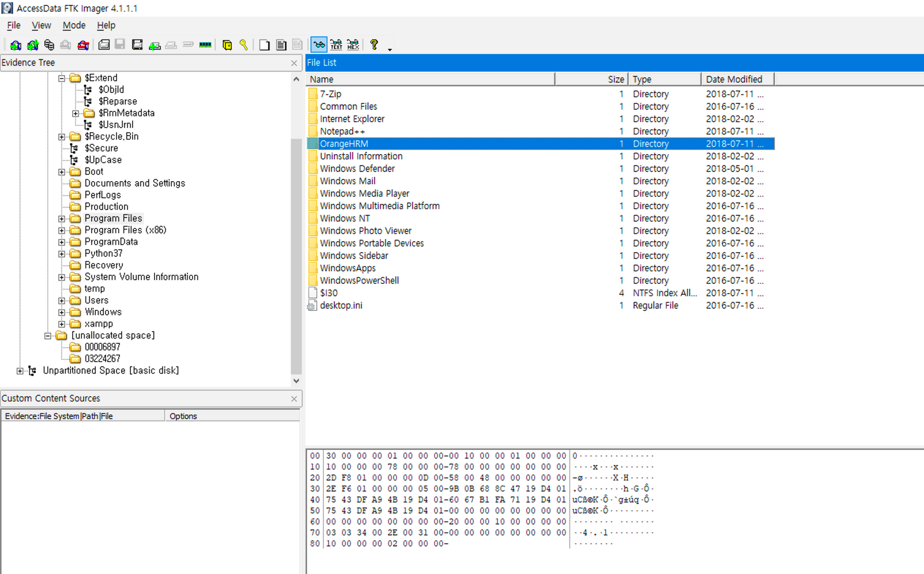
Task: Sort file list by Date Modified column
Action: tap(738, 79)
